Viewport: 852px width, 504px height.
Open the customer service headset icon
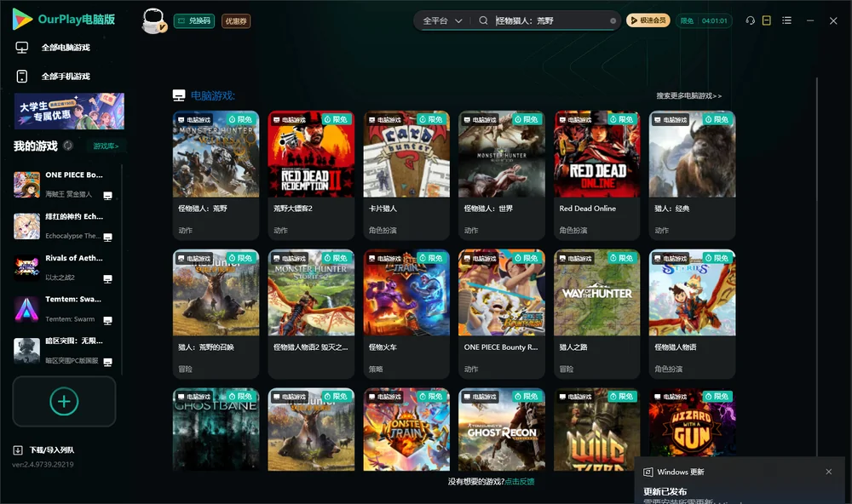point(750,20)
